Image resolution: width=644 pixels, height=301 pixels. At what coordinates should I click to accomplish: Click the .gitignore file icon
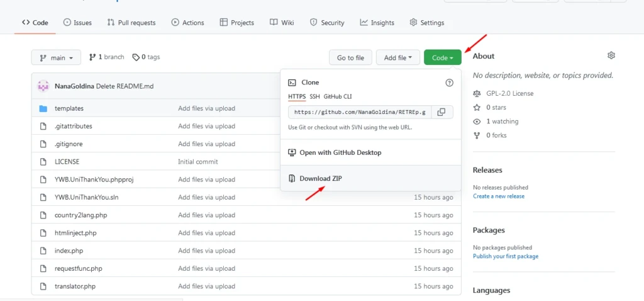[x=43, y=144]
